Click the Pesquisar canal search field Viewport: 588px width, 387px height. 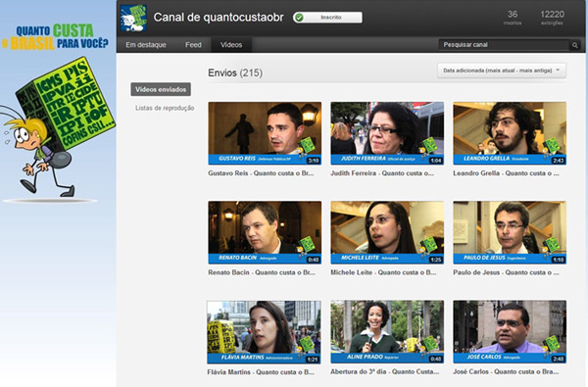[x=505, y=45]
